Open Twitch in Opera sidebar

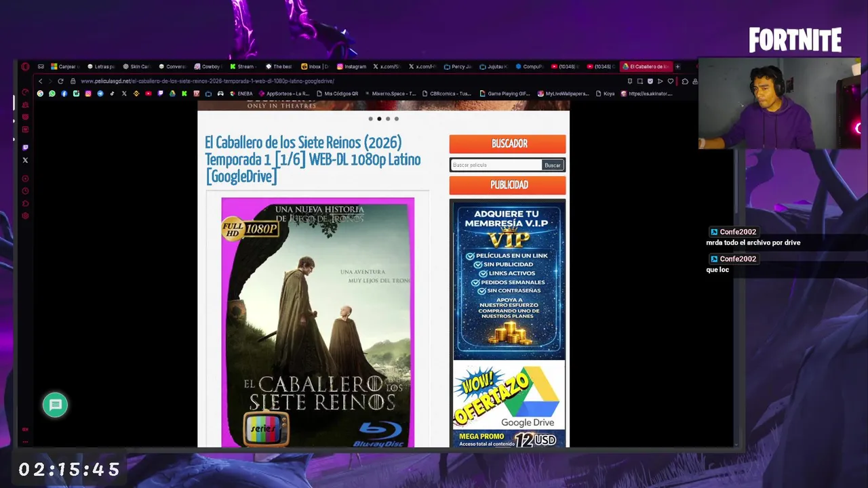25,147
